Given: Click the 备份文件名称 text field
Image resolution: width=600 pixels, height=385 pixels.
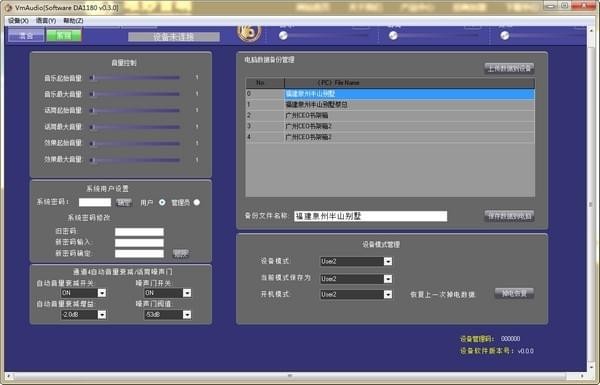Looking at the screenshot, I should click(370, 216).
